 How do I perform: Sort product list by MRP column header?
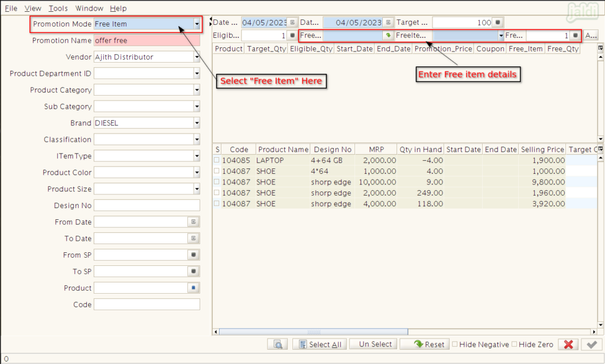[x=376, y=149]
